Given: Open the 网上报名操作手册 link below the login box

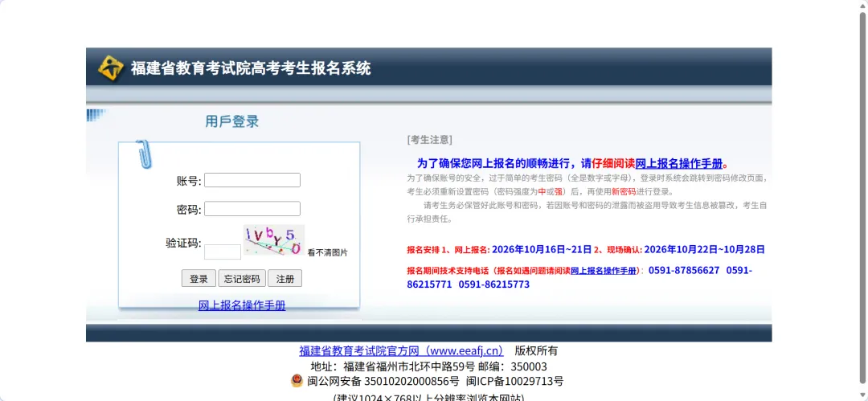Looking at the screenshot, I should click(242, 305).
